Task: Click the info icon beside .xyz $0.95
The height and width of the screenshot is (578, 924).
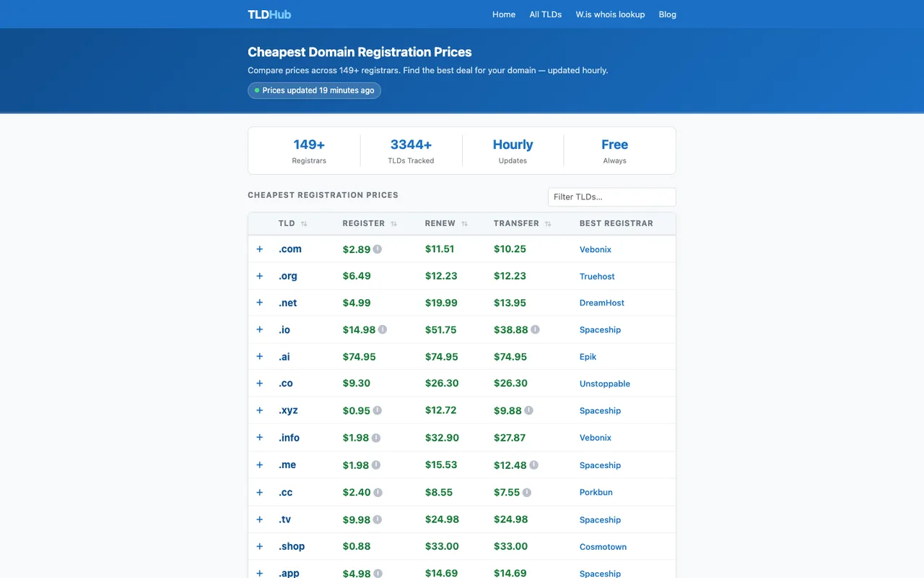Action: (378, 410)
